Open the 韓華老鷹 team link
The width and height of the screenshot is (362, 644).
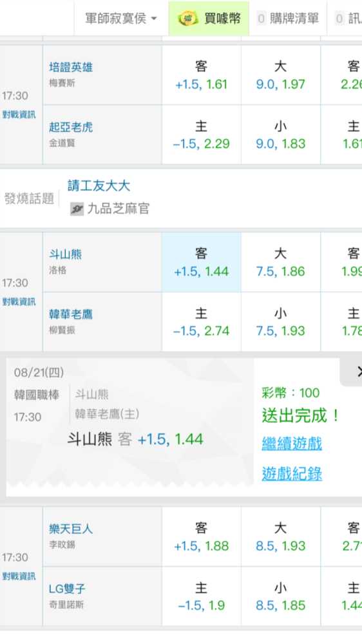(x=71, y=314)
